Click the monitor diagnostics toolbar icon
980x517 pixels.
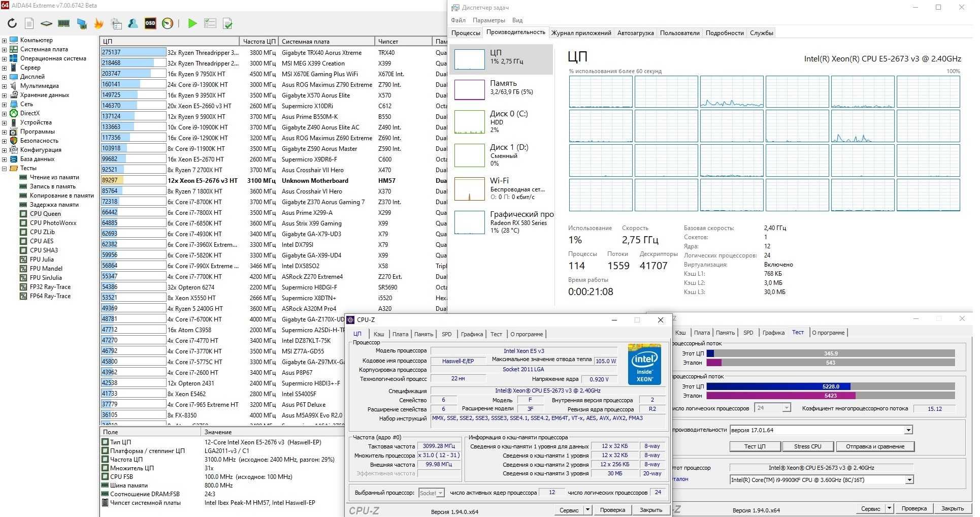[x=81, y=23]
